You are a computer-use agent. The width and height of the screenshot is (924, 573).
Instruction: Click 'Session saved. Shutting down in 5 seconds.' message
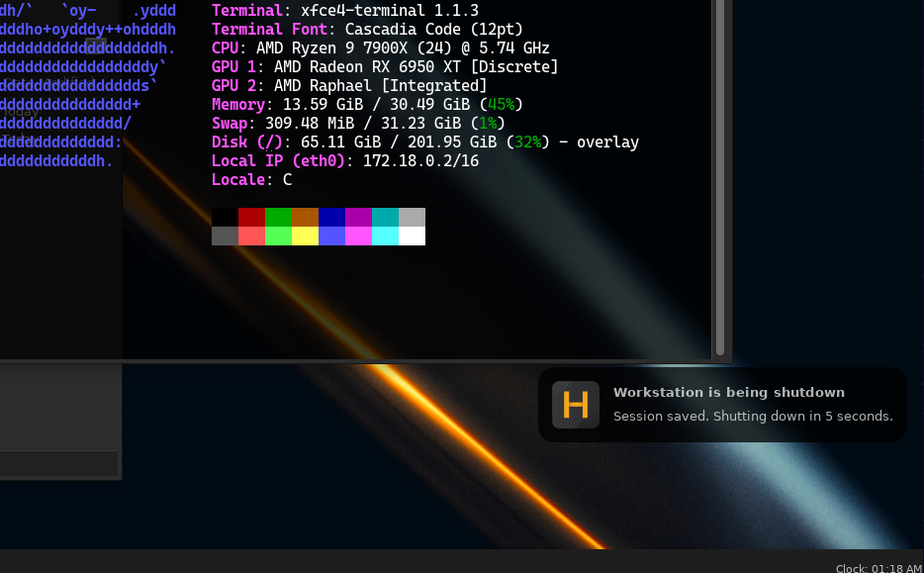click(x=753, y=417)
